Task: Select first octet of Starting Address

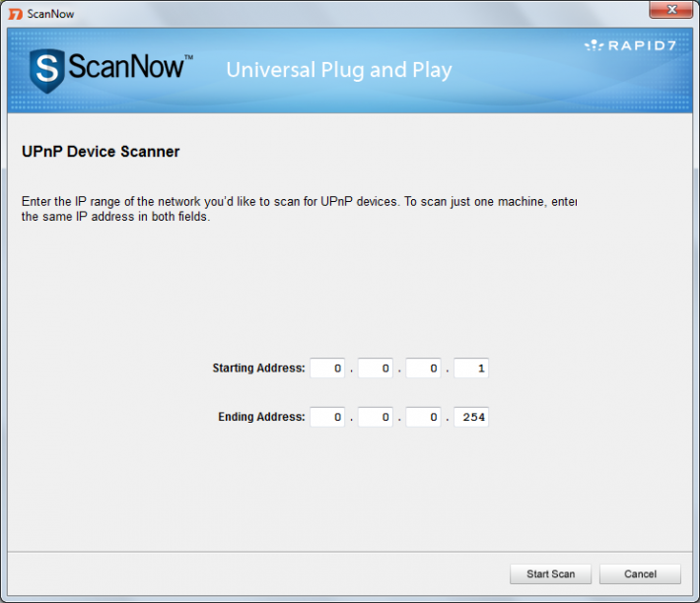Action: (327, 368)
